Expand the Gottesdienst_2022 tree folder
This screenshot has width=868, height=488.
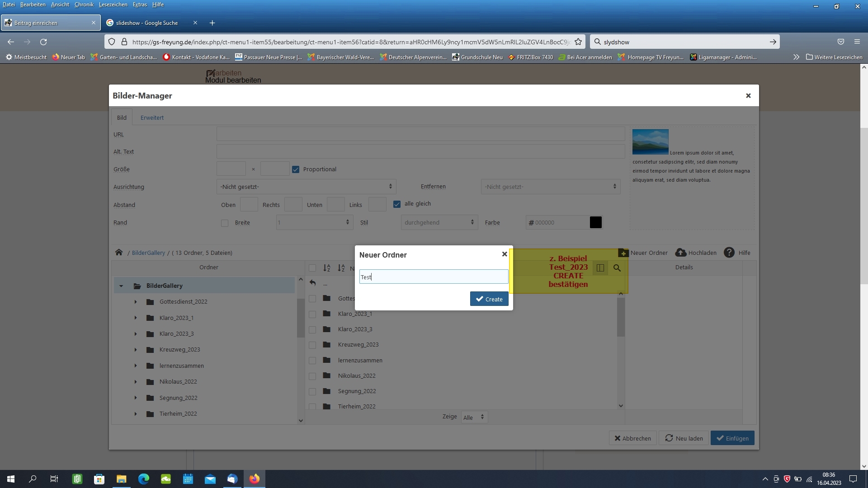click(136, 302)
